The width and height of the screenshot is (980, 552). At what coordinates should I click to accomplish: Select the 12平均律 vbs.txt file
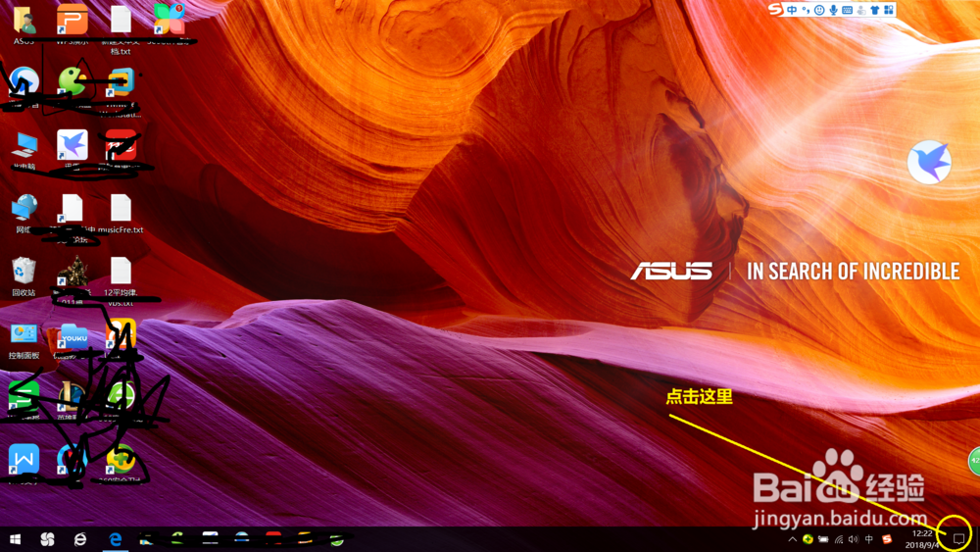(121, 281)
